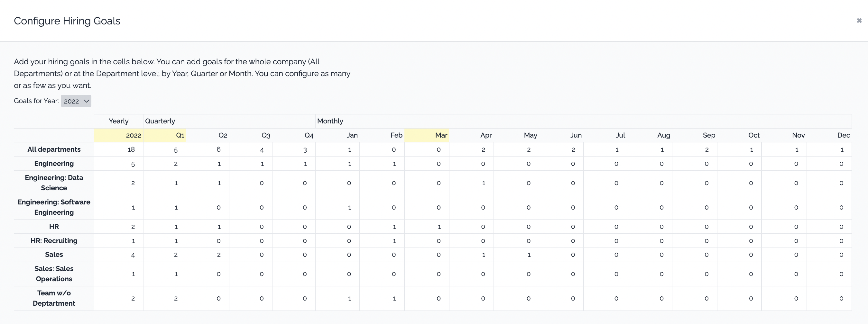868x324 pixels.
Task: Click Sales goal cell for May
Action: click(516, 255)
